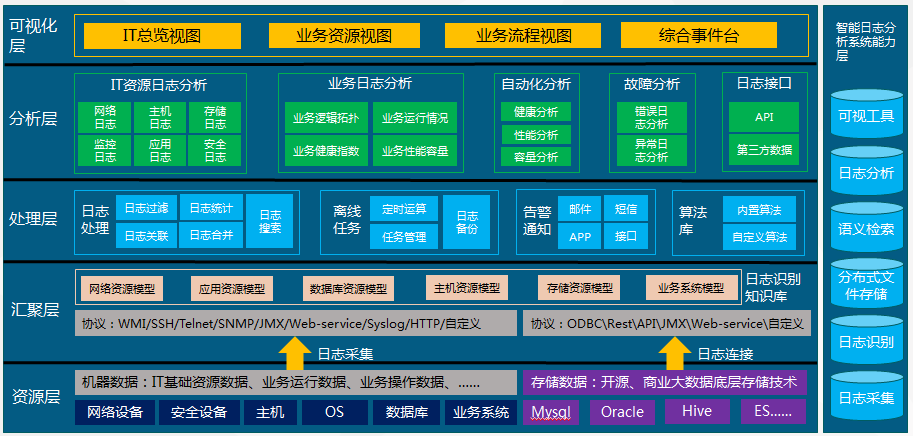This screenshot has height=436, width=913.
Task: Click the 性能分析 block
Action: [x=536, y=134]
